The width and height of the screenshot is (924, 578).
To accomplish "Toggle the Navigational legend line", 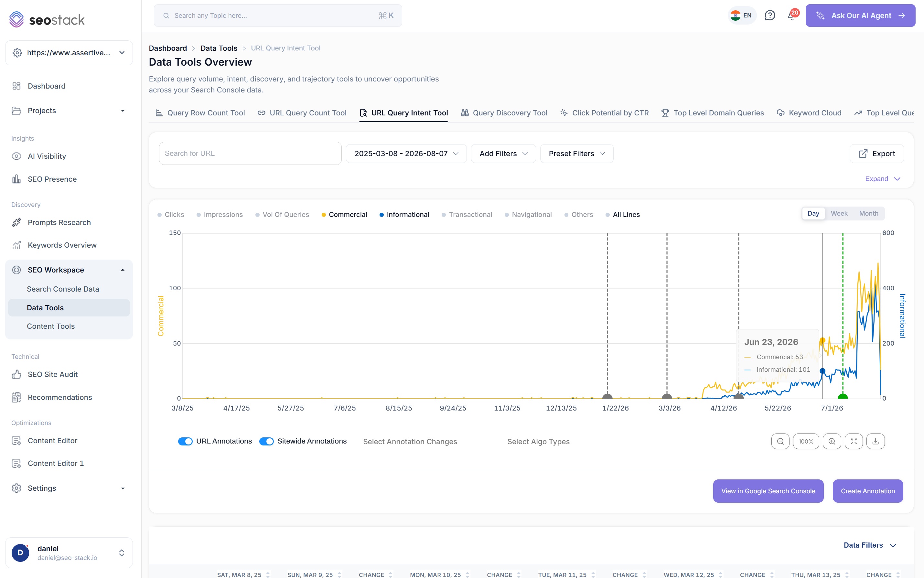I will point(528,215).
